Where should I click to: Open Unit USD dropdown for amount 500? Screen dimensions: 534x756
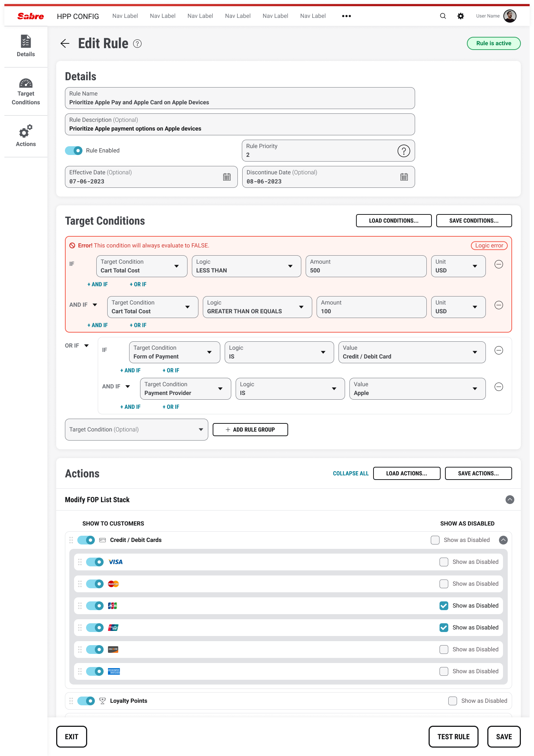coord(458,266)
